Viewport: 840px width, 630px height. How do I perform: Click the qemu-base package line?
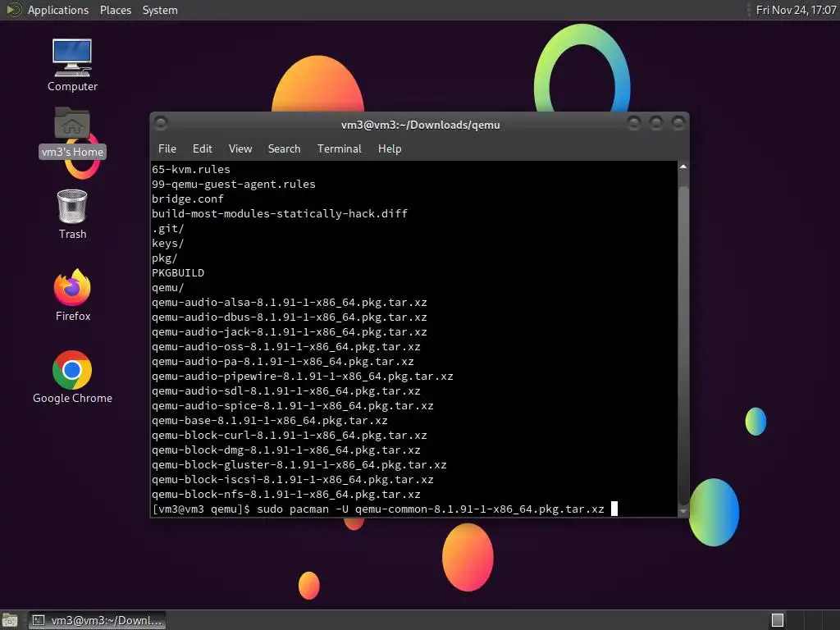pyautogui.click(x=269, y=421)
